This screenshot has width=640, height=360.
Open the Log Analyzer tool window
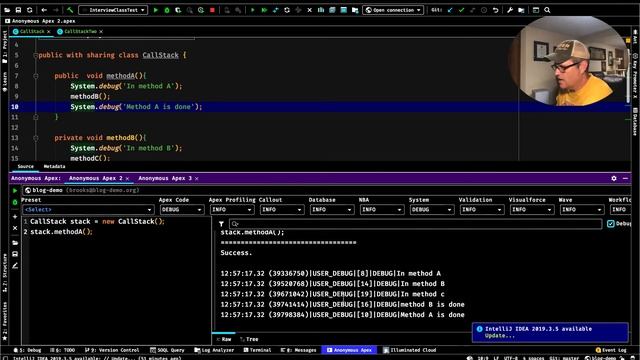214,350
